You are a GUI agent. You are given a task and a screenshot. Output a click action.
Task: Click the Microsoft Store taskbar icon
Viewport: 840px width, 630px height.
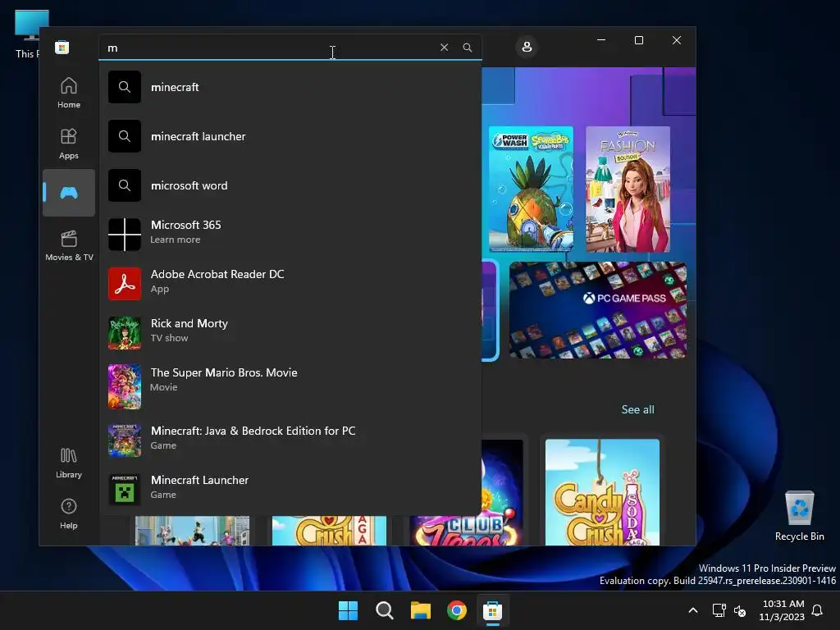point(492,610)
